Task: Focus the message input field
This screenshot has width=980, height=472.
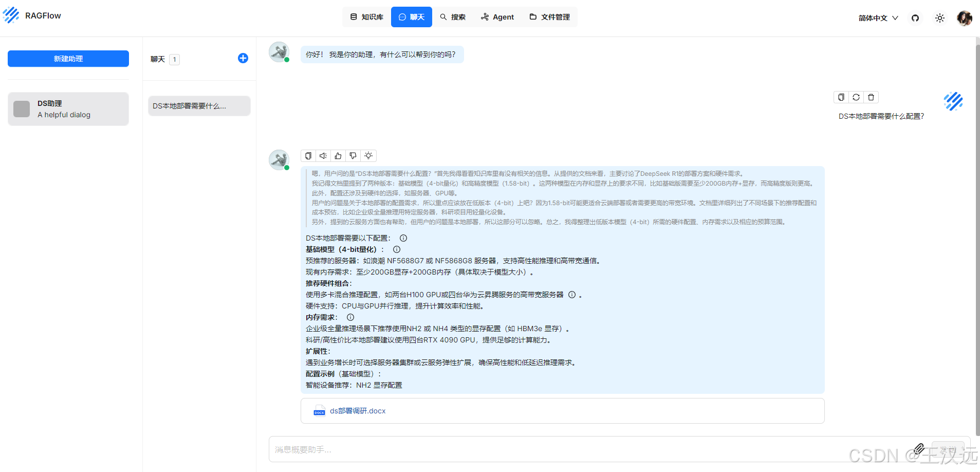Action: click(591, 449)
